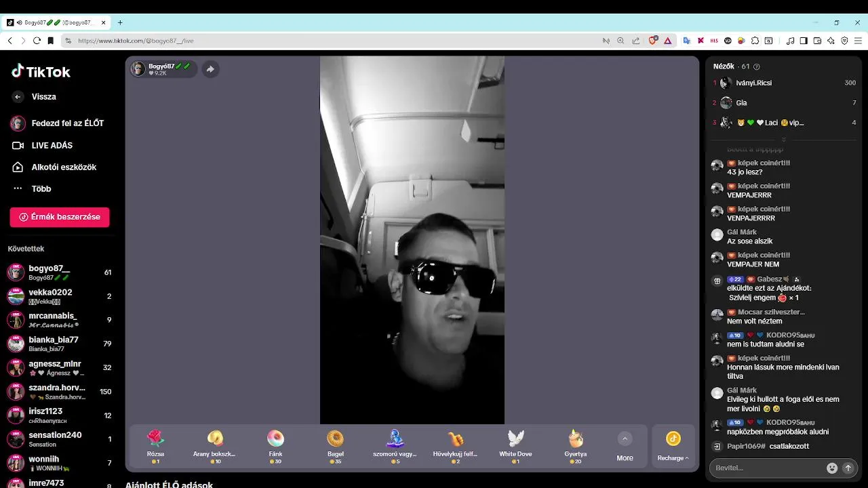Open Alkotói eszközök
Image resolution: width=868 pixels, height=488 pixels.
(54, 167)
